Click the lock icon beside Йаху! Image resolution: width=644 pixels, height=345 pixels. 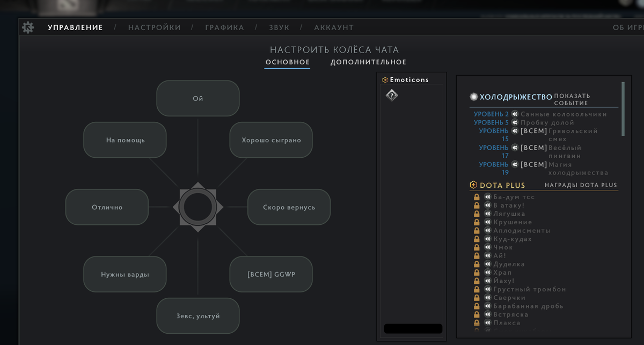point(477,281)
